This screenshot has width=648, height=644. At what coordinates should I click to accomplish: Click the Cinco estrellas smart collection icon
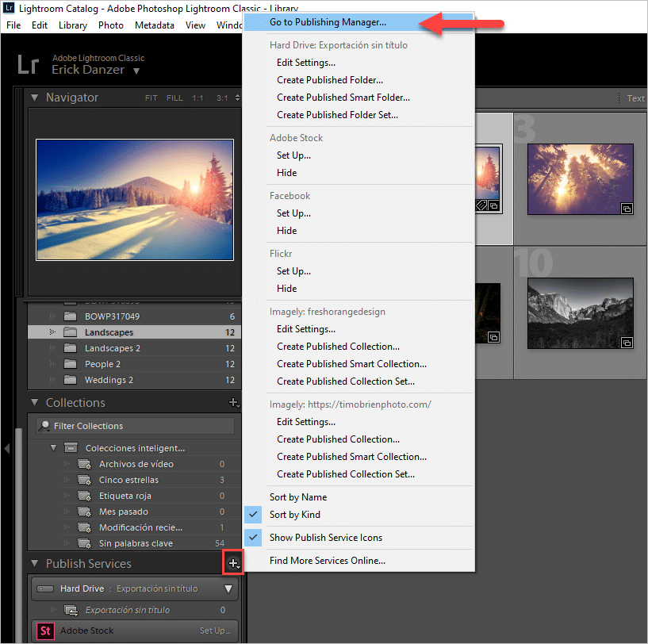pos(84,480)
